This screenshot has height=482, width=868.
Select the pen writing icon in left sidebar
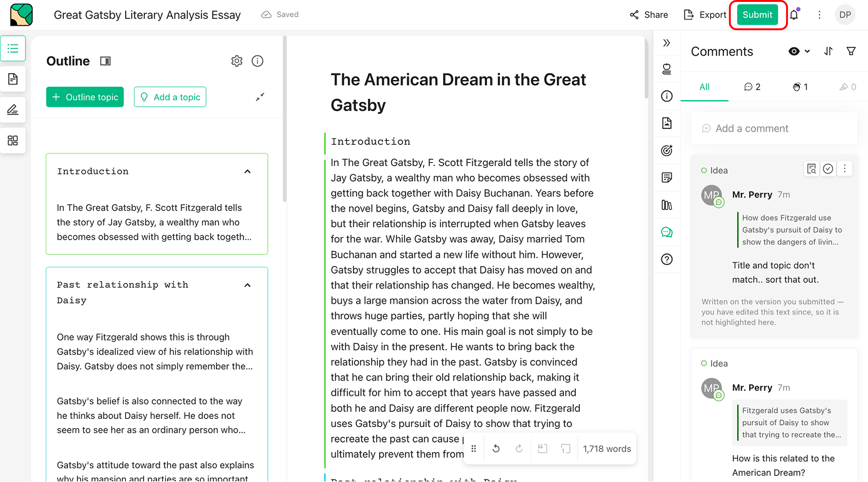13,110
